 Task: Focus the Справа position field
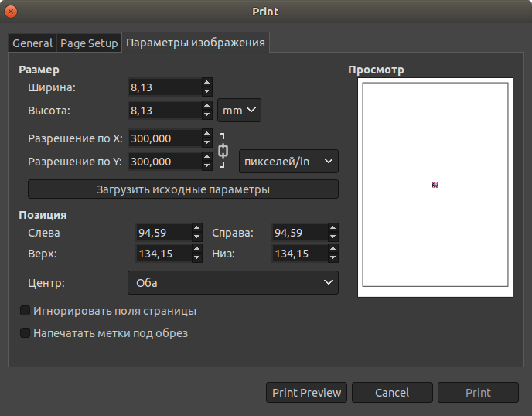(300, 233)
